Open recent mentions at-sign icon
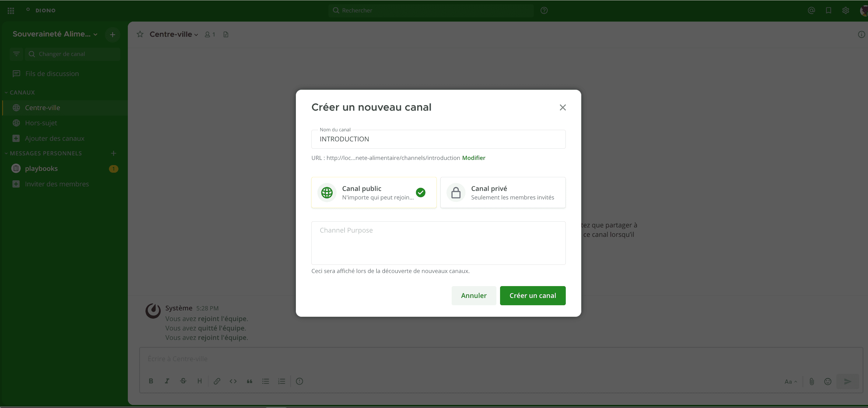Image resolution: width=868 pixels, height=408 pixels. 811,10
